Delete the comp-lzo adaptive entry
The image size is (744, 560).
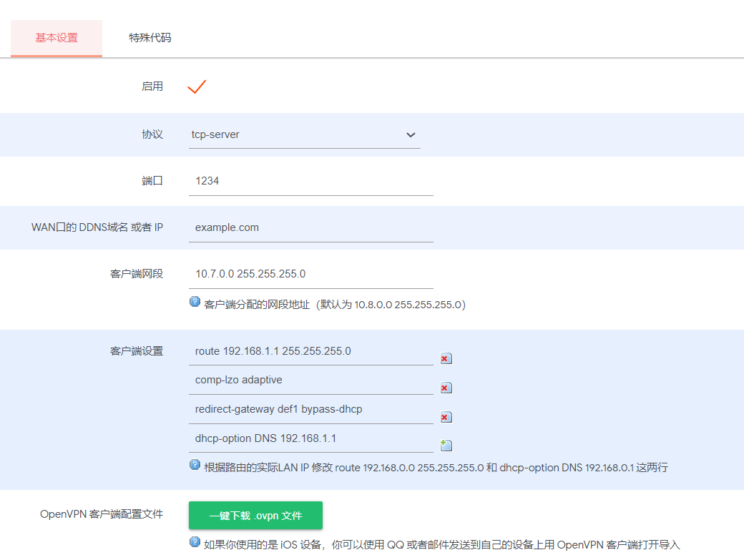tap(446, 388)
